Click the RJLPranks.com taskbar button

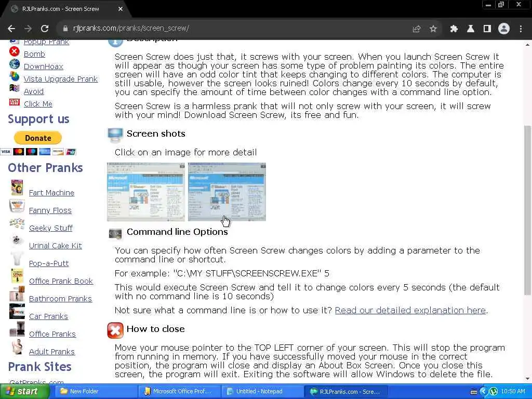345,392
